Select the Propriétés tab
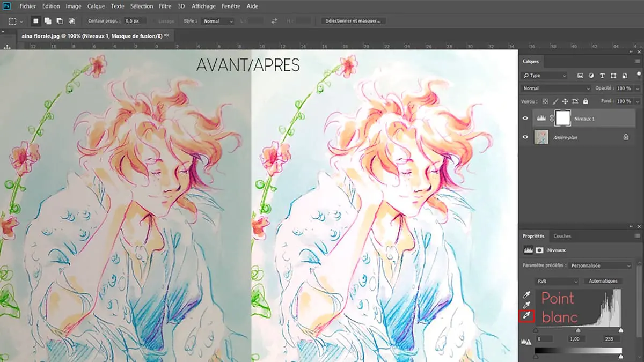The height and width of the screenshot is (362, 644). tap(533, 236)
